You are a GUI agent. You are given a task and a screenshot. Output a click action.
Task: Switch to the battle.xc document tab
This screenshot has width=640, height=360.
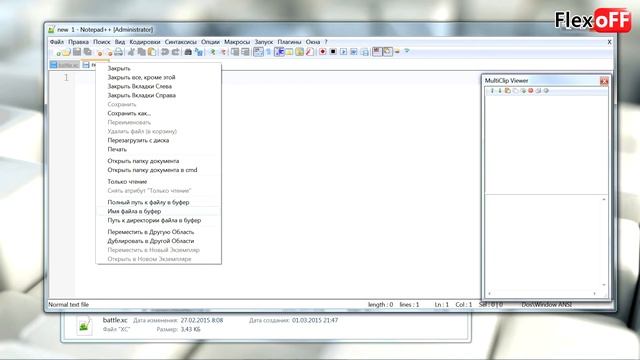[64, 65]
